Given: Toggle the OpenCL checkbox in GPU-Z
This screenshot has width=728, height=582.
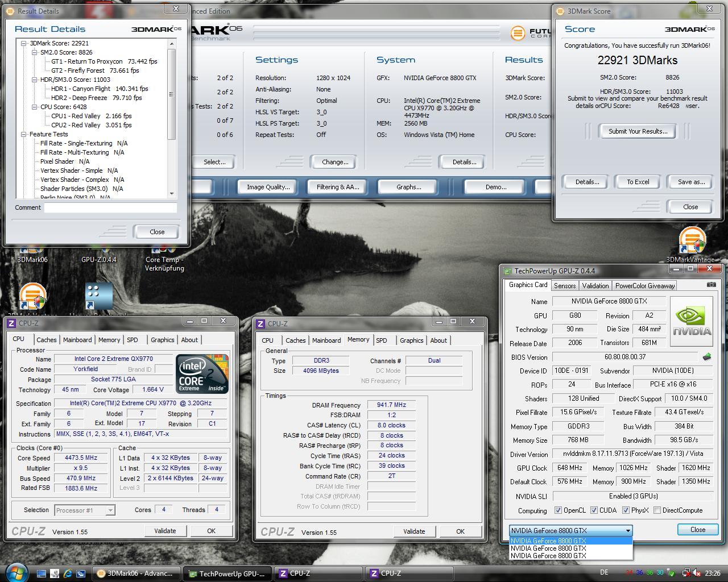Looking at the screenshot, I should (558, 510).
